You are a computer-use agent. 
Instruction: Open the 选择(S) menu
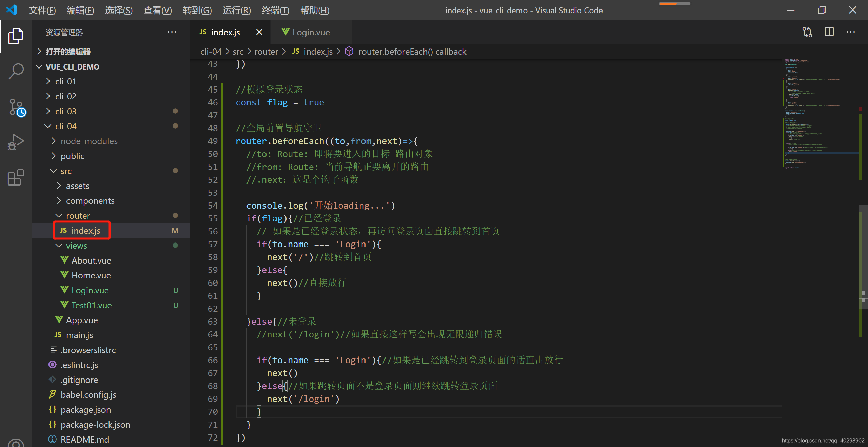coord(119,10)
